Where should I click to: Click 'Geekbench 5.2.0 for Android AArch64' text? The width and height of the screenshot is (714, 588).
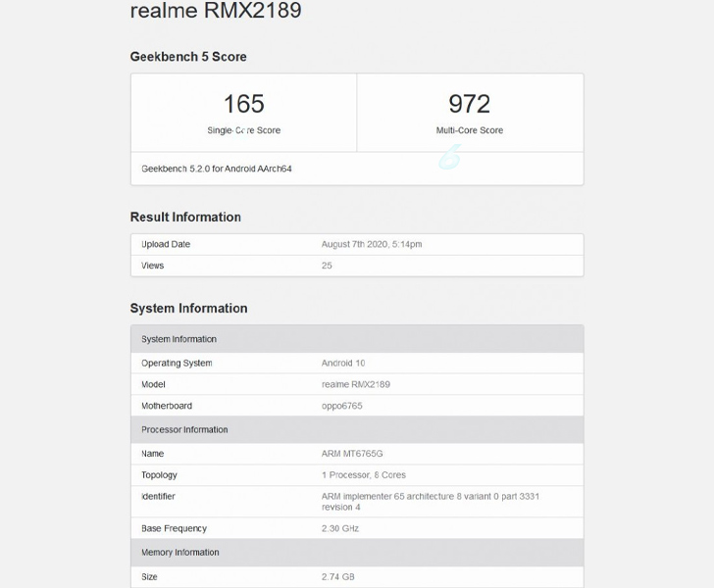(217, 169)
